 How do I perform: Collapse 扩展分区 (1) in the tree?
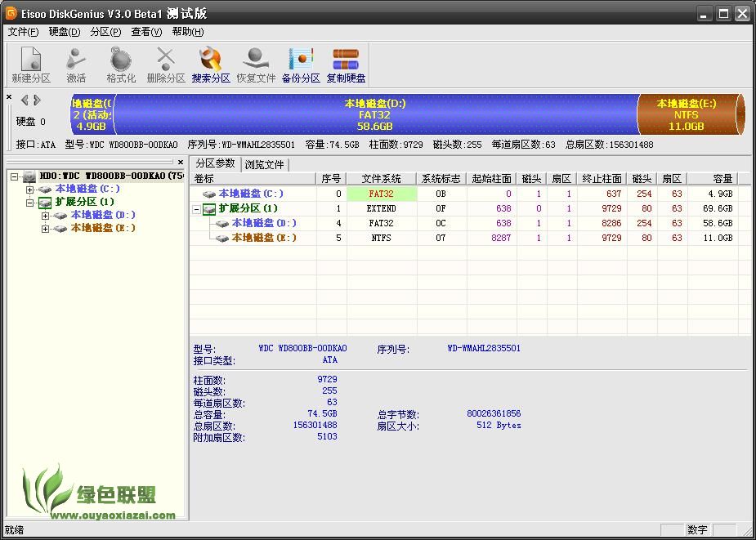30,203
